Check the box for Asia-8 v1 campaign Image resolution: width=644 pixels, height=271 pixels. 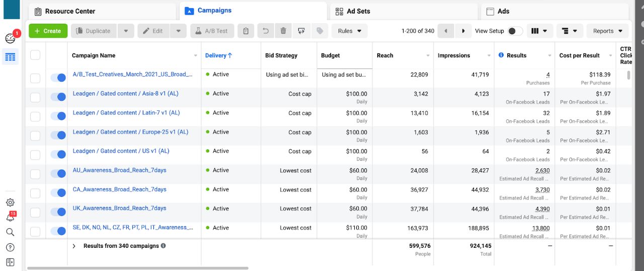tap(35, 97)
